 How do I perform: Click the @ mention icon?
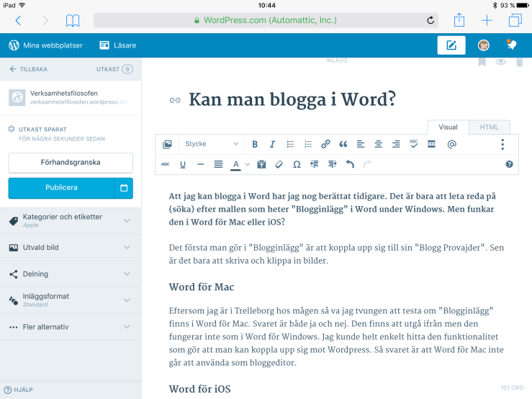pos(451,144)
